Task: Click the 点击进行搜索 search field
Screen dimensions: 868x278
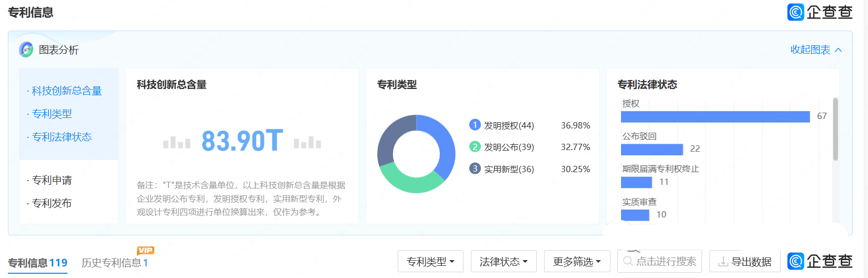Action: [659, 261]
